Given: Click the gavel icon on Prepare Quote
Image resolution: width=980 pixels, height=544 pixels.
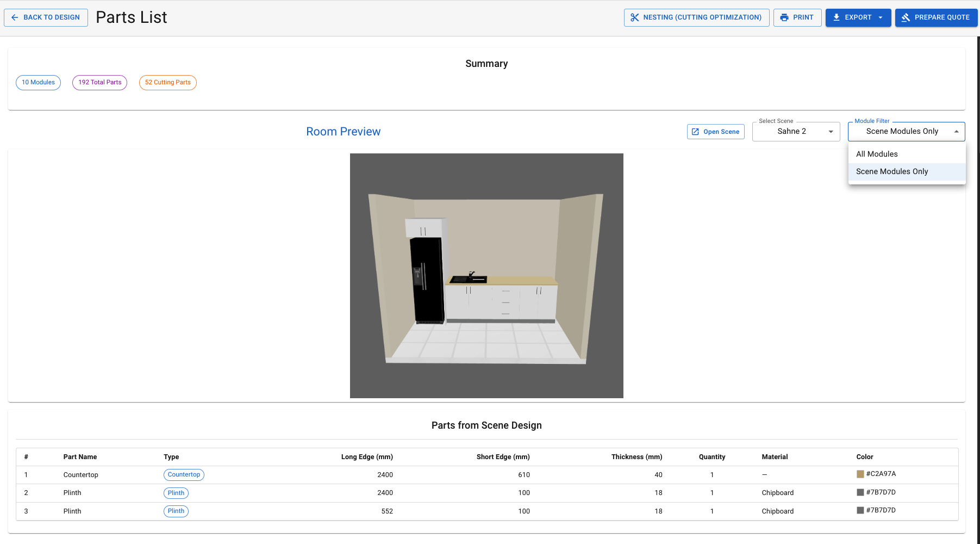Looking at the screenshot, I should pyautogui.click(x=906, y=17).
